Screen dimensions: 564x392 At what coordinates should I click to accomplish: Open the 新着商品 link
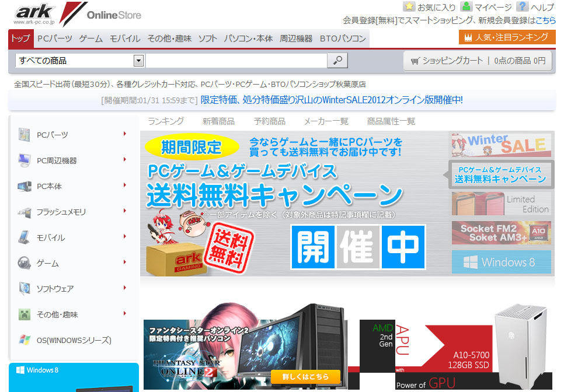pyautogui.click(x=218, y=121)
